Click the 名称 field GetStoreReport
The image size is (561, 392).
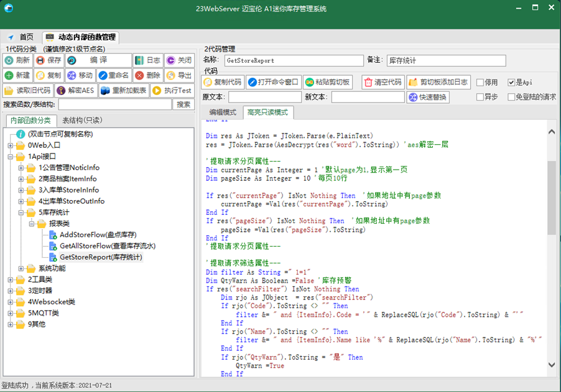click(294, 60)
